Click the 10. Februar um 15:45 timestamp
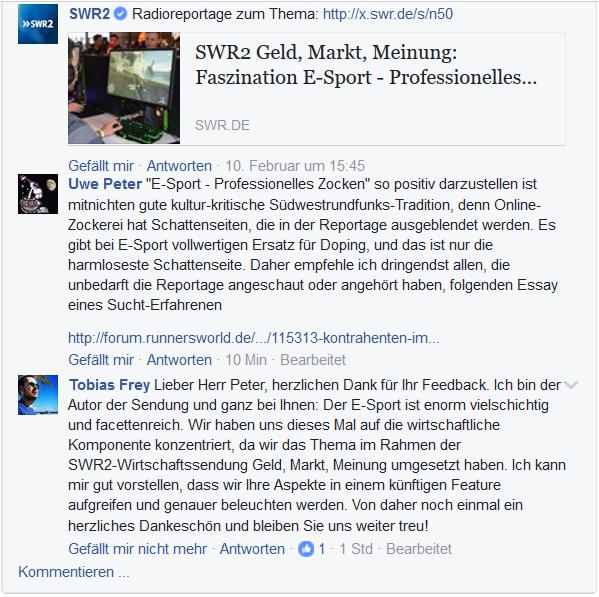 tap(295, 166)
